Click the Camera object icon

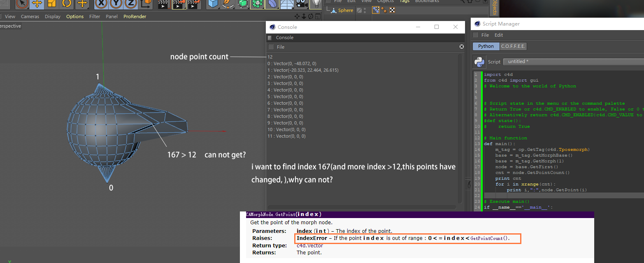point(302,4)
